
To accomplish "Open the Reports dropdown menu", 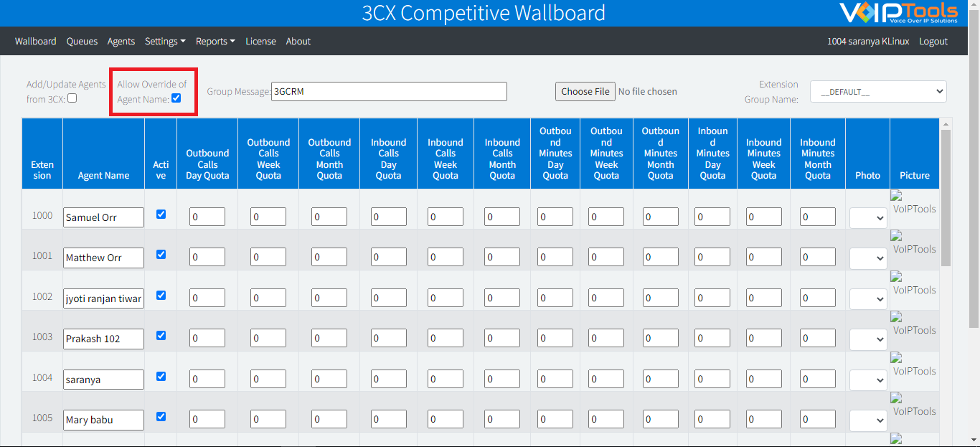I will coord(215,42).
